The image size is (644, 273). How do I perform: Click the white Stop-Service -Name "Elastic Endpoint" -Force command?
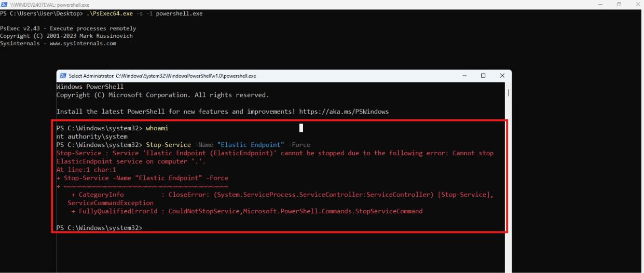click(228, 145)
